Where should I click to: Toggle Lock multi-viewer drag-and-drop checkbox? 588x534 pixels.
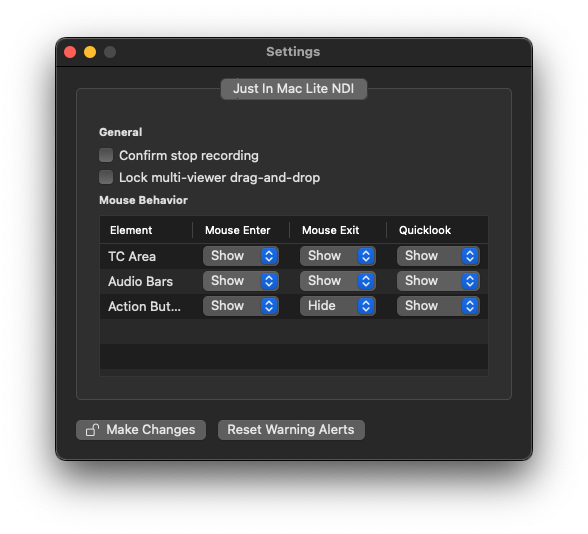coord(106,177)
